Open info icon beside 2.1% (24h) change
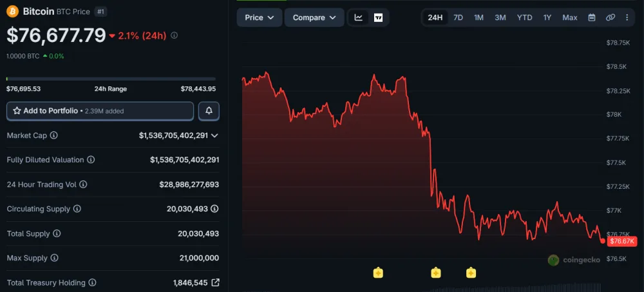 [x=174, y=36]
